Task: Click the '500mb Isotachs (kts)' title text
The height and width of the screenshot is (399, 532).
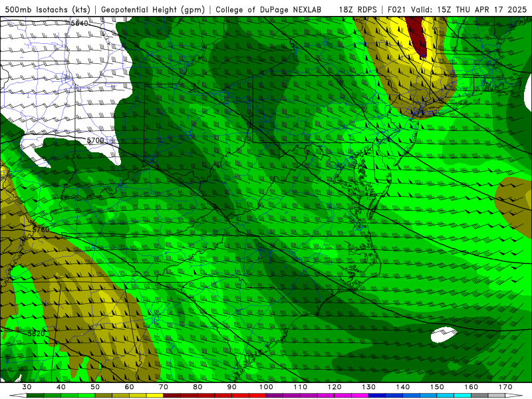Action: (47, 9)
